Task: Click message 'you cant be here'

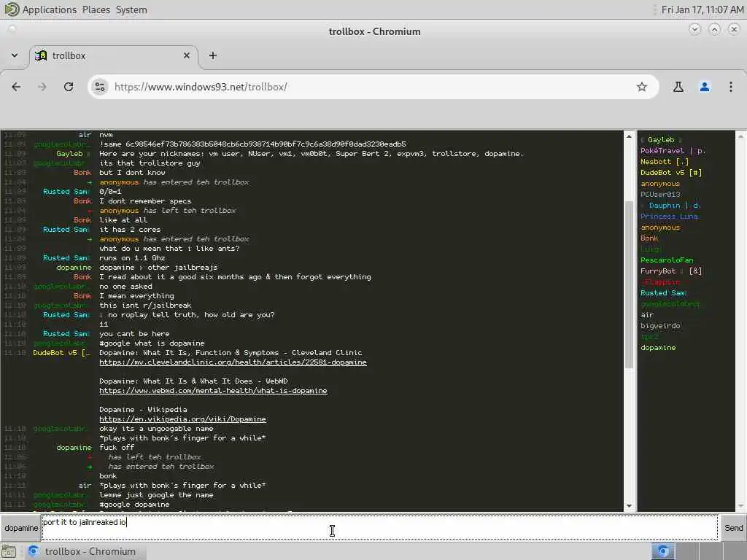Action: point(134,334)
